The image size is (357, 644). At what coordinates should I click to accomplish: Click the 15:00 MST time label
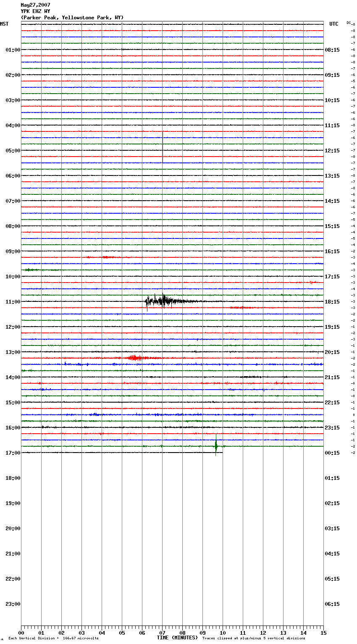pyautogui.click(x=13, y=403)
